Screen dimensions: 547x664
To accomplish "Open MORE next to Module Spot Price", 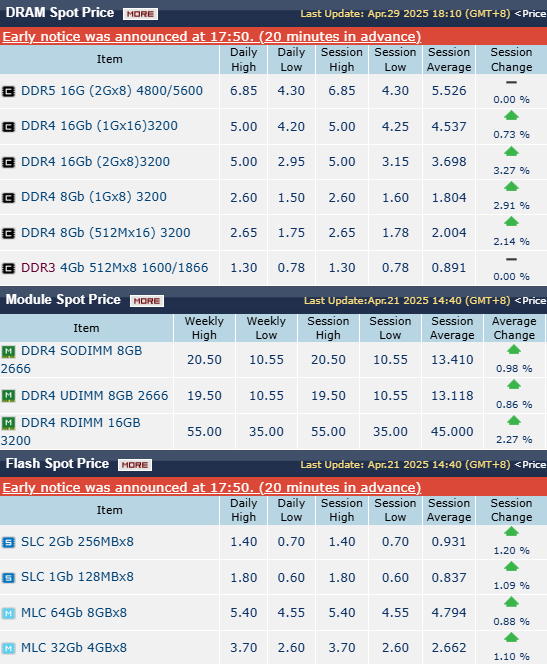I will click(147, 301).
